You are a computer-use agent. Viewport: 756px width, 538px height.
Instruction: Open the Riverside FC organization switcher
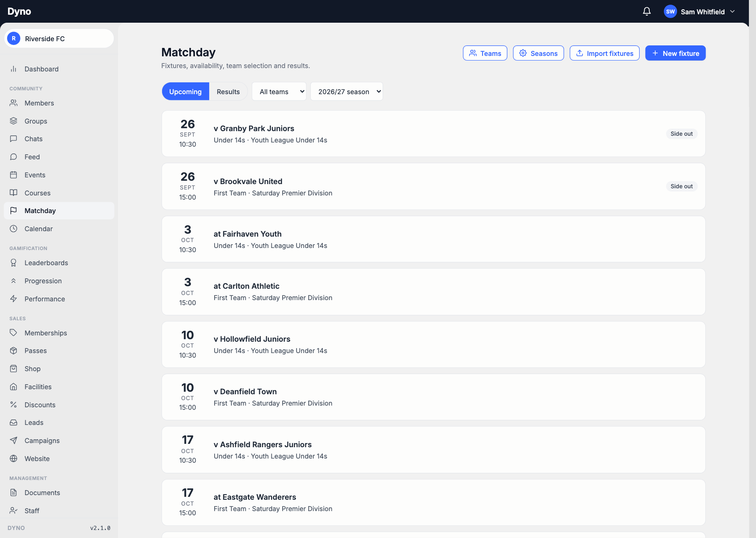[59, 39]
